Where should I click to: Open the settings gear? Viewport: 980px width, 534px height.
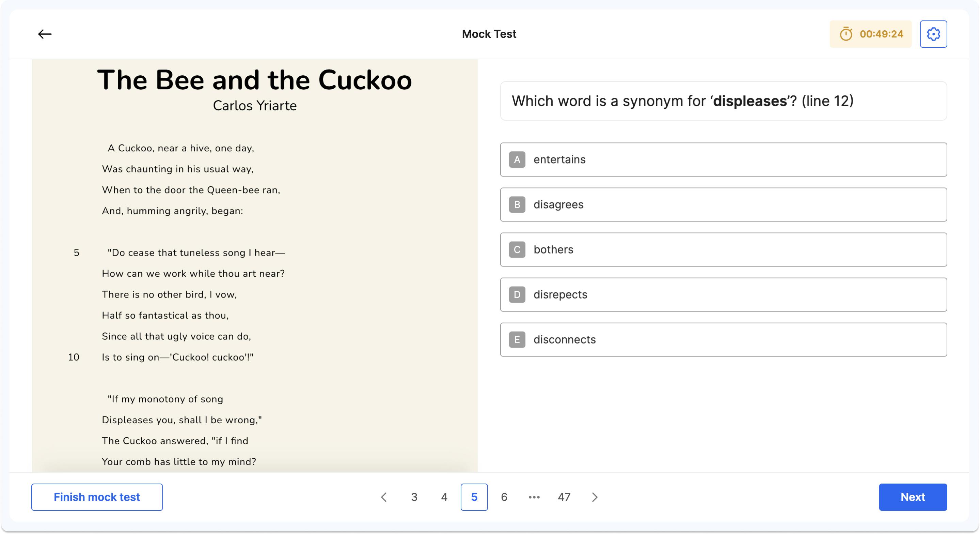(934, 34)
